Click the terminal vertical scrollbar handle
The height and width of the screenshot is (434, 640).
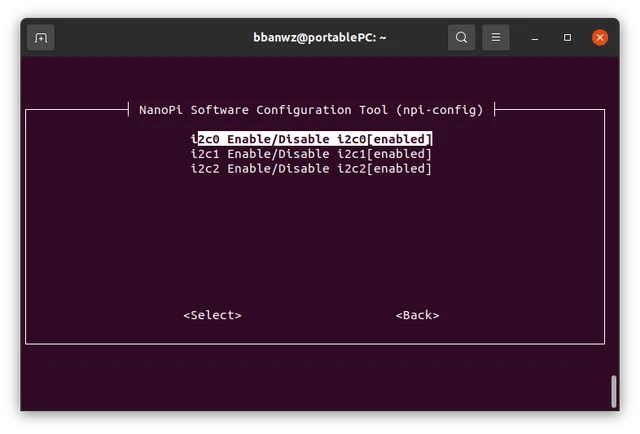613,392
